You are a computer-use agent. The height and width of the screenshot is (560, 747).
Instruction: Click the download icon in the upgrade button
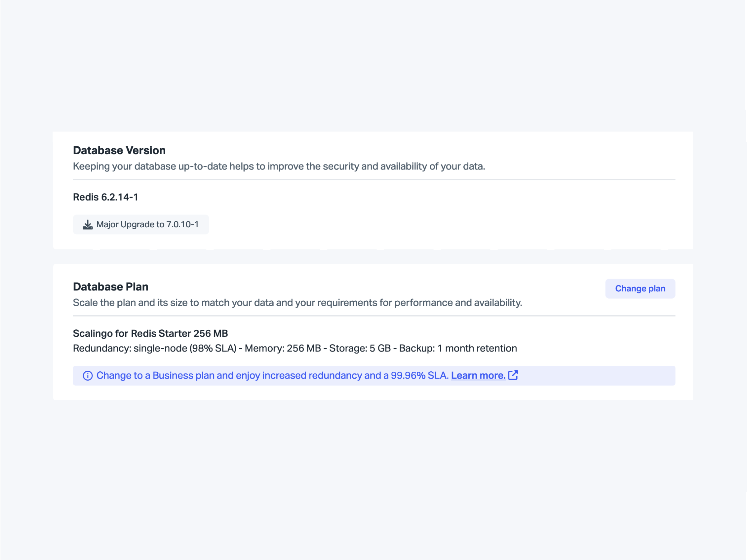[x=88, y=224]
